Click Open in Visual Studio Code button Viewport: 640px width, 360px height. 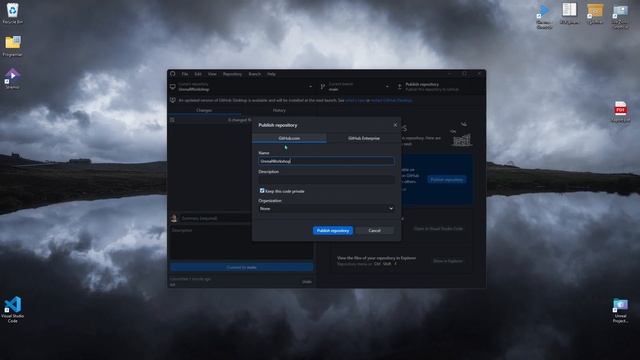438,229
